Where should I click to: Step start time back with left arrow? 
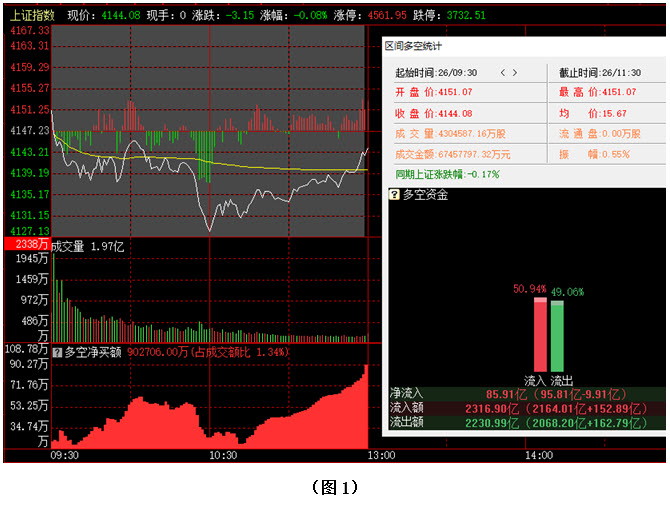(x=503, y=73)
